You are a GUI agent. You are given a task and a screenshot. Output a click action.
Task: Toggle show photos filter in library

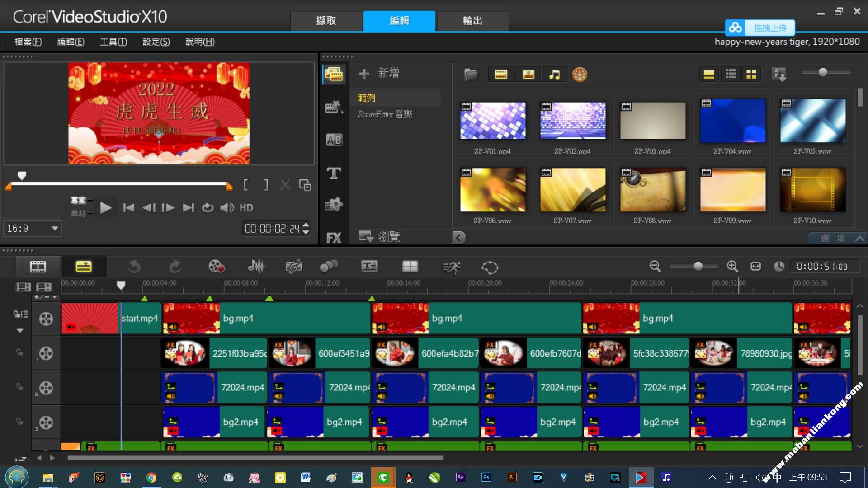point(528,74)
